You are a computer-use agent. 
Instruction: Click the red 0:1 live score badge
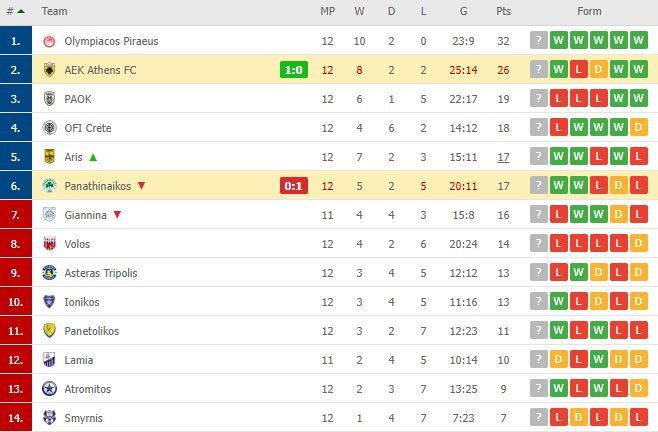(x=294, y=186)
